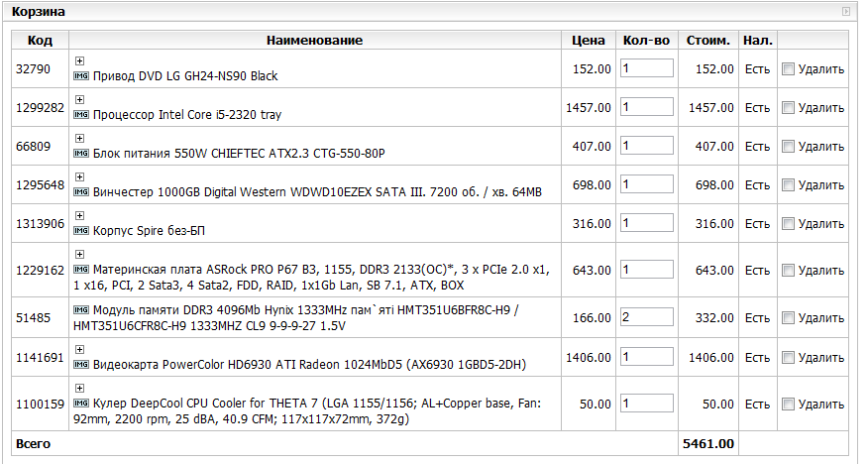Open image icon for Блок питания CHIEFTEC
The height and width of the screenshot is (464, 868).
82,154
